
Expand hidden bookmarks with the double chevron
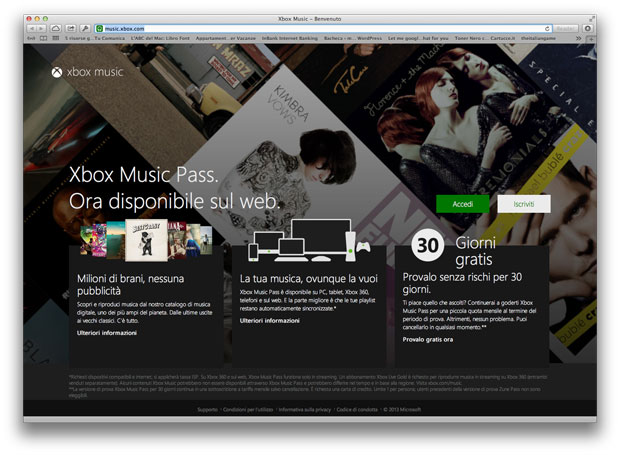pos(578,38)
